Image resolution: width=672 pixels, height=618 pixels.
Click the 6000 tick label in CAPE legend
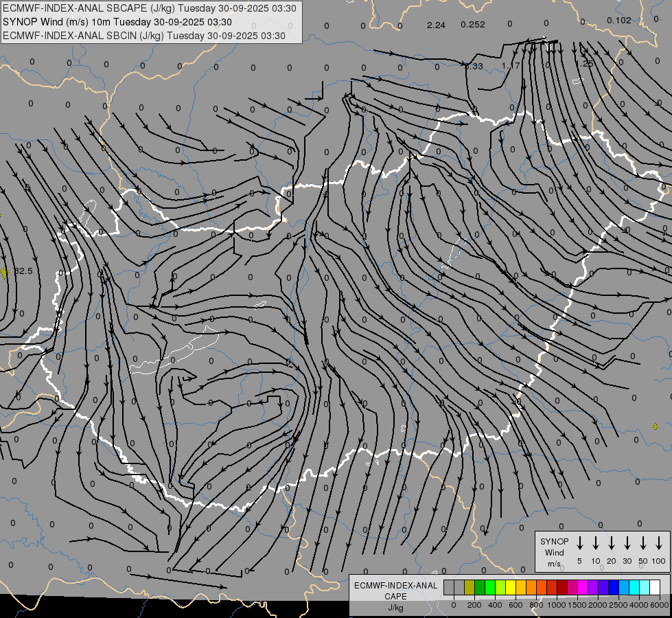(x=660, y=605)
